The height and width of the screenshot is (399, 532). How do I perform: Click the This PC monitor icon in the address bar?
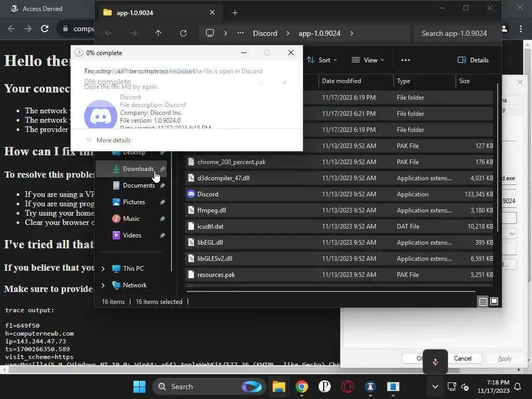(x=210, y=33)
